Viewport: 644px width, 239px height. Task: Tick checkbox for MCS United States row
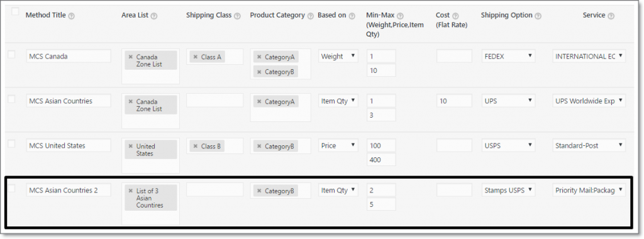pyautogui.click(x=11, y=143)
